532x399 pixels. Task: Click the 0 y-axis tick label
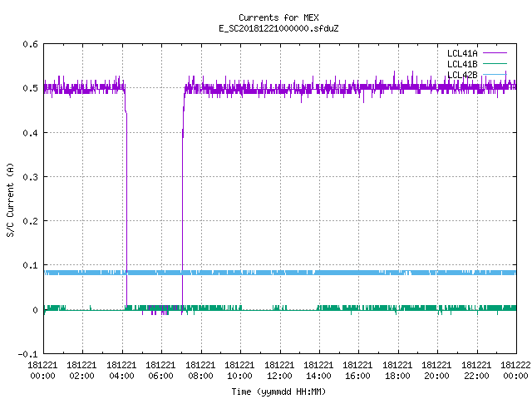pos(35,310)
